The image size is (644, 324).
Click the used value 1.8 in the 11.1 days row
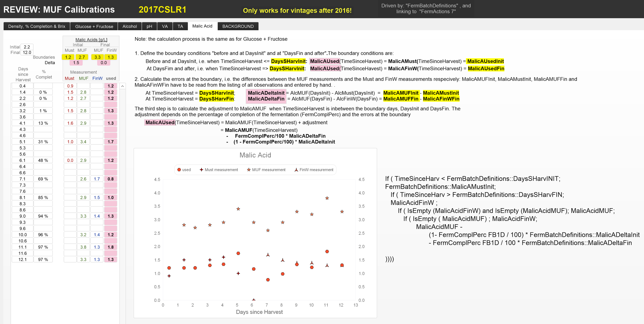pos(111,247)
